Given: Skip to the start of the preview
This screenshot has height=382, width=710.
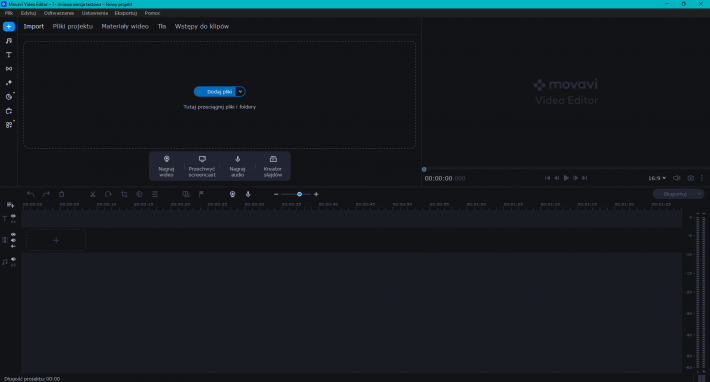Looking at the screenshot, I should click(x=547, y=178).
